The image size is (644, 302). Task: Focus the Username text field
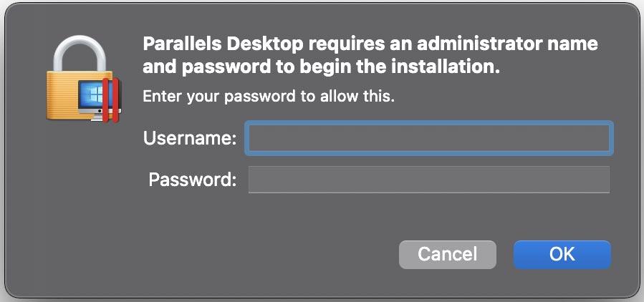coord(428,138)
